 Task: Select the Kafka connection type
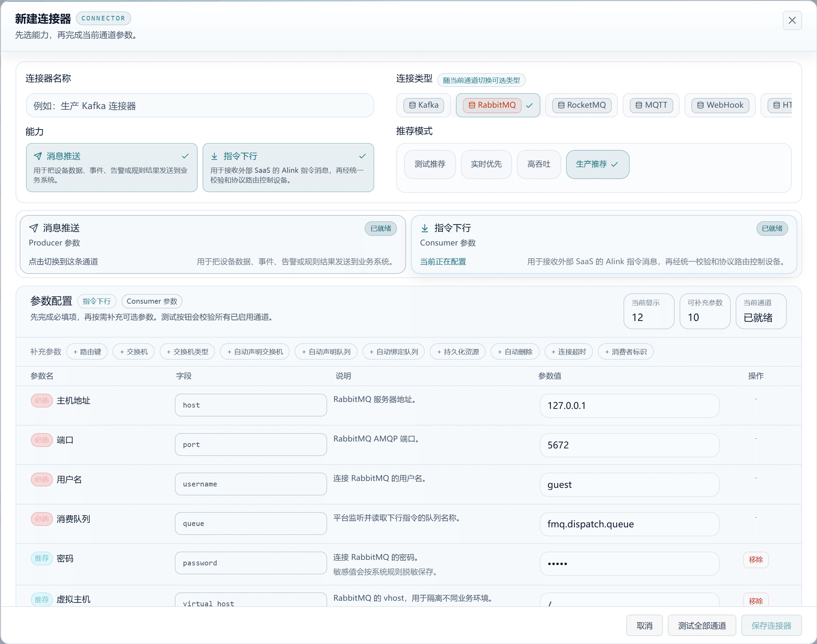pos(423,105)
